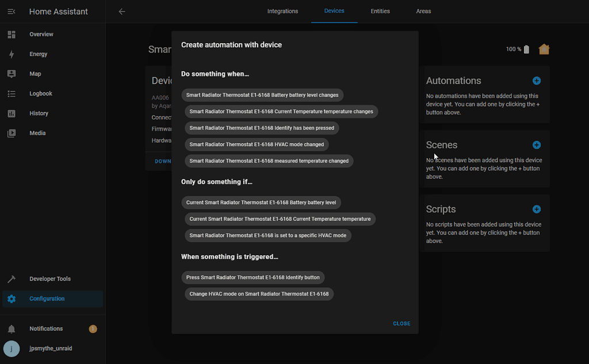
Task: Select Battery battery level changes trigger
Action: [x=262, y=95]
